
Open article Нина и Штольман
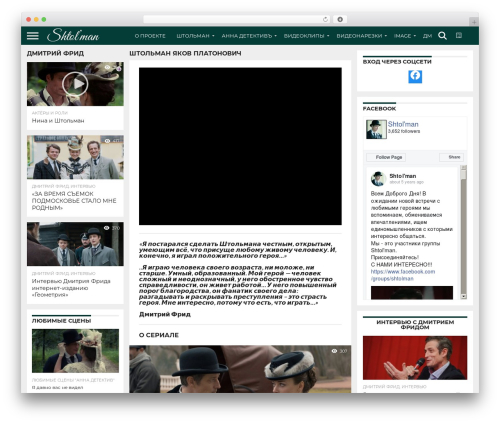(x=58, y=121)
